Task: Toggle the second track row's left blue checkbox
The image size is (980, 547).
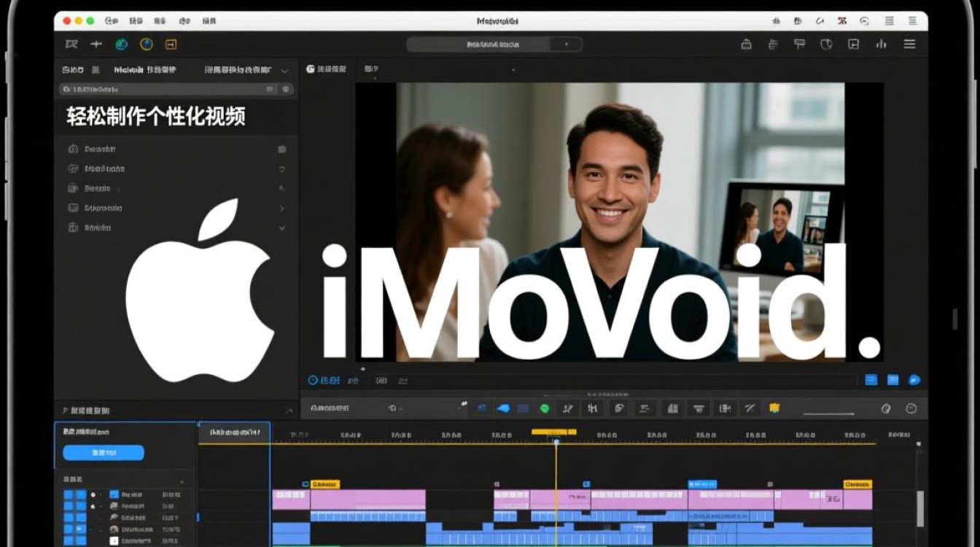Action: click(x=69, y=506)
